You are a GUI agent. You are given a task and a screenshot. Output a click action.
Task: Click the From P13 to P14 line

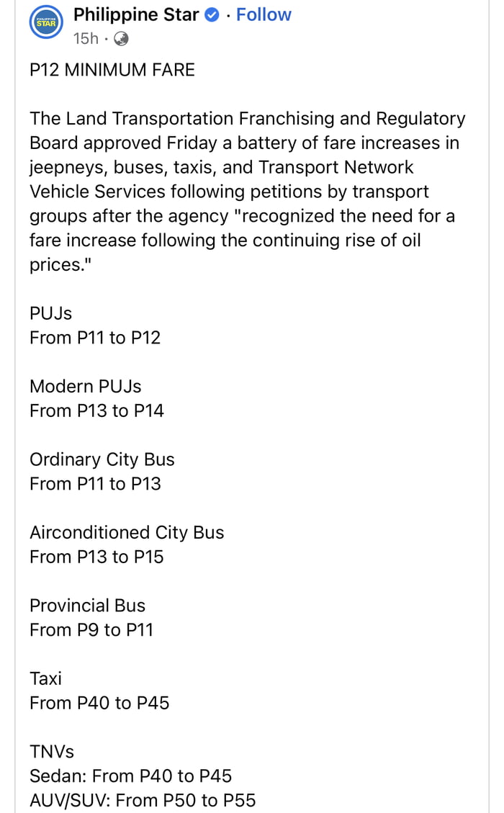[x=96, y=411]
